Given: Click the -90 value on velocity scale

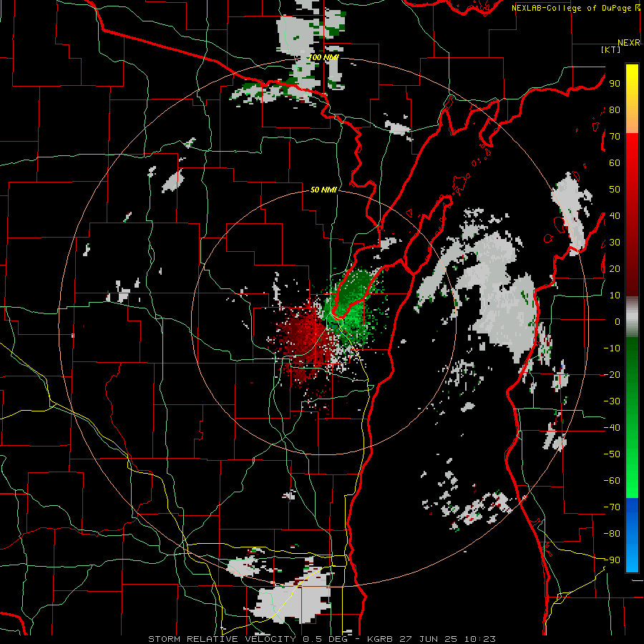Looking at the screenshot, I should 612,560.
